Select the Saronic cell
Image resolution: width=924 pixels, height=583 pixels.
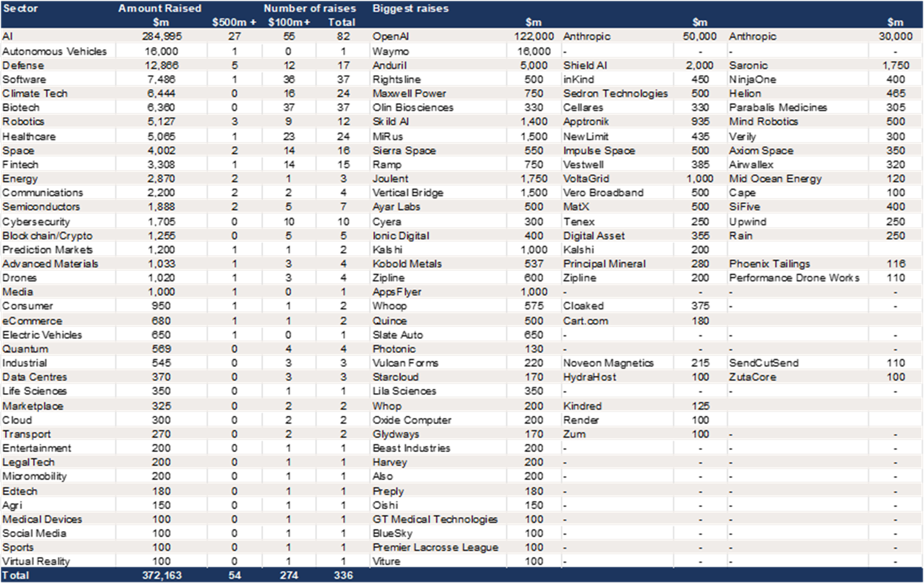(x=748, y=65)
